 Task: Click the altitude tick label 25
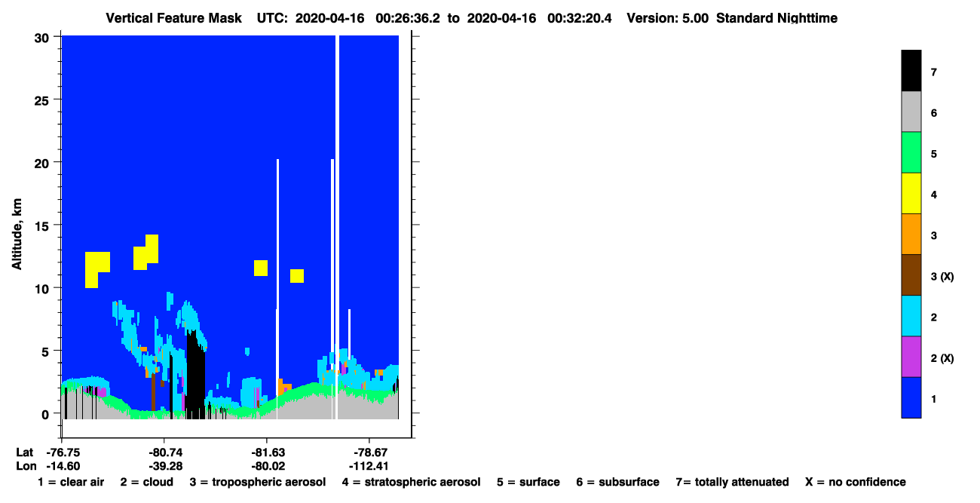coord(44,100)
